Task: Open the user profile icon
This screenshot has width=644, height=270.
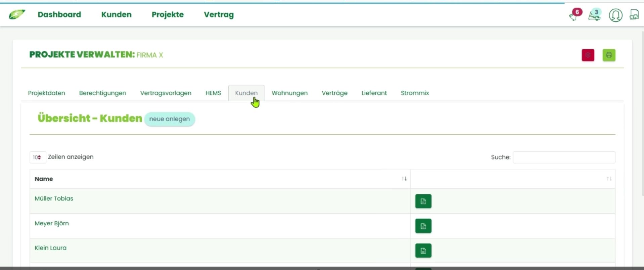Action: tap(615, 15)
